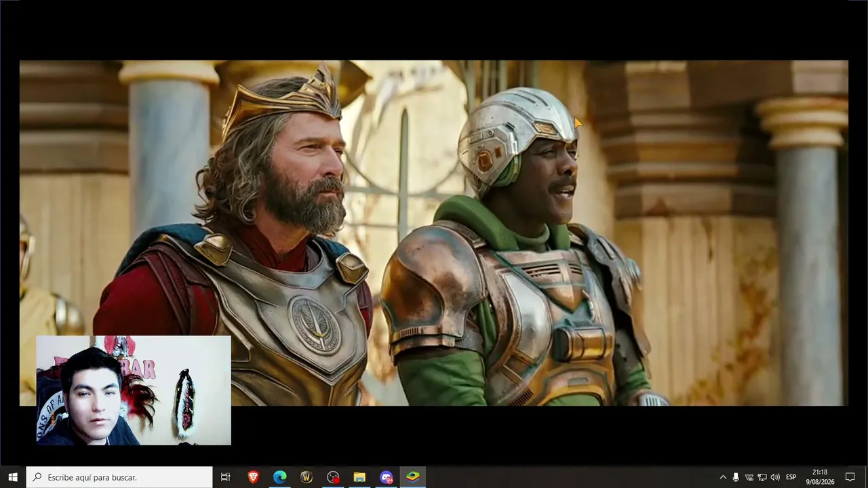Click the movie video frame
This screenshot has width=868, height=488.
pyautogui.click(x=434, y=233)
